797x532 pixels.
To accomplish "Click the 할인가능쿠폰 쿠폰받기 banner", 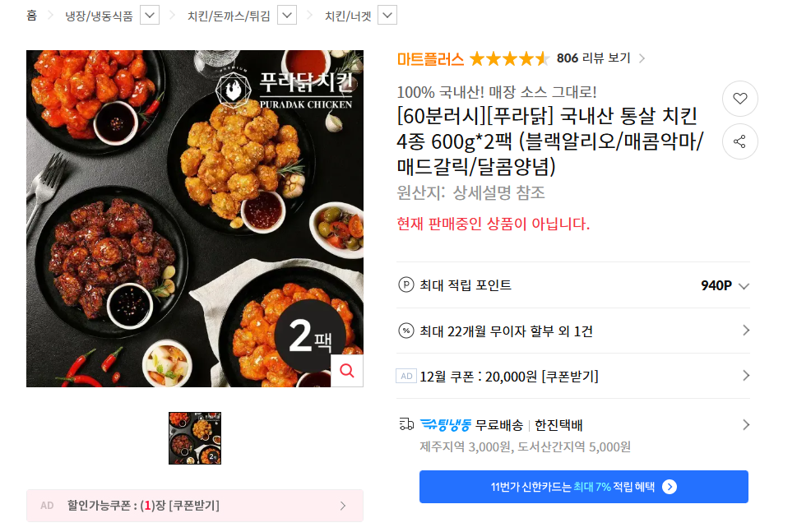I will [x=195, y=506].
